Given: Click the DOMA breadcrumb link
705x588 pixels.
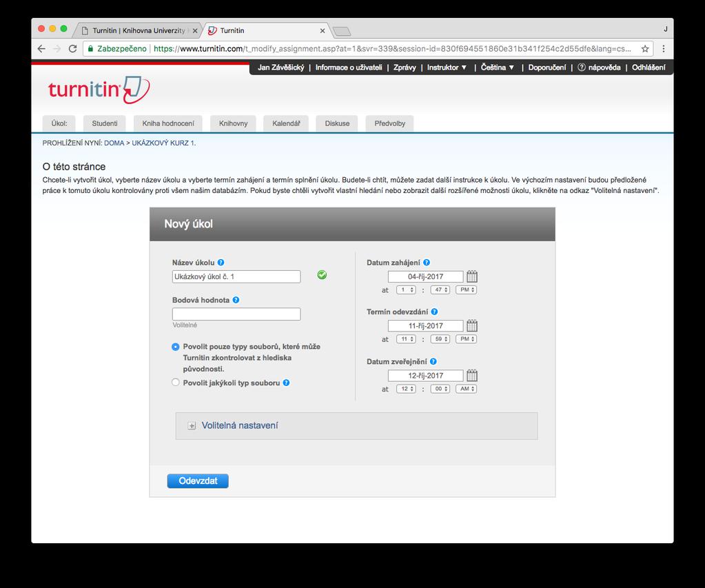Looking at the screenshot, I should click(114, 143).
